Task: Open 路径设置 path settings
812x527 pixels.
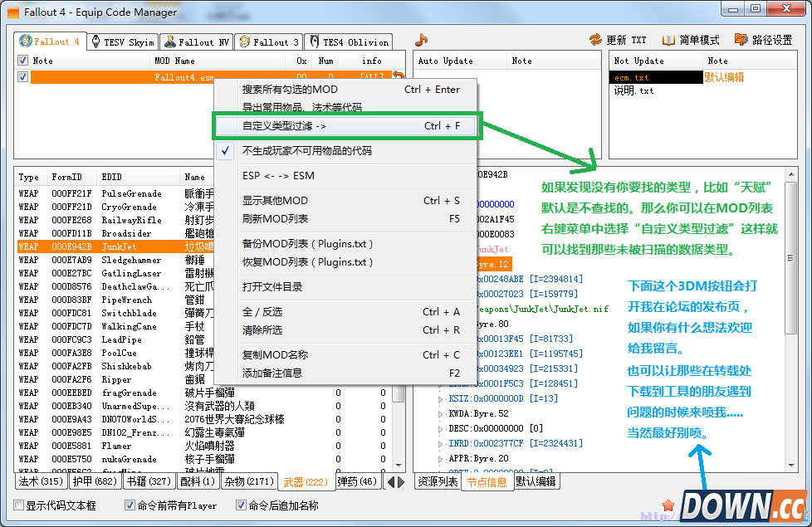Action: click(x=741, y=40)
